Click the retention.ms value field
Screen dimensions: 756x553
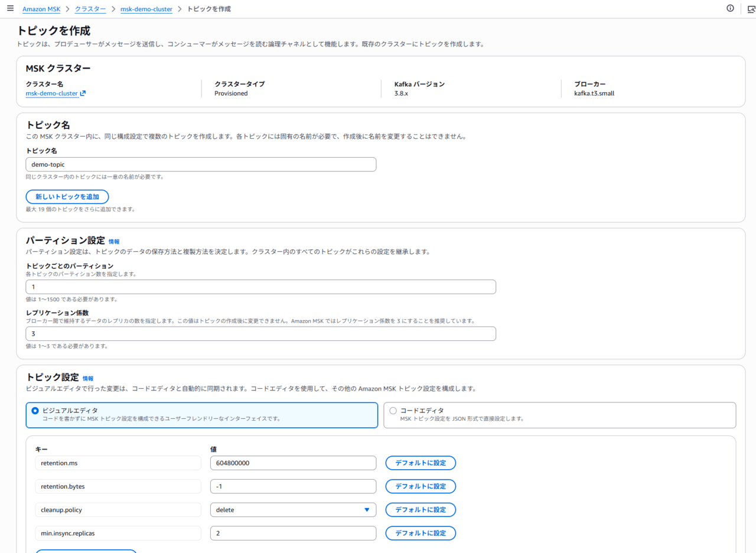click(x=293, y=463)
